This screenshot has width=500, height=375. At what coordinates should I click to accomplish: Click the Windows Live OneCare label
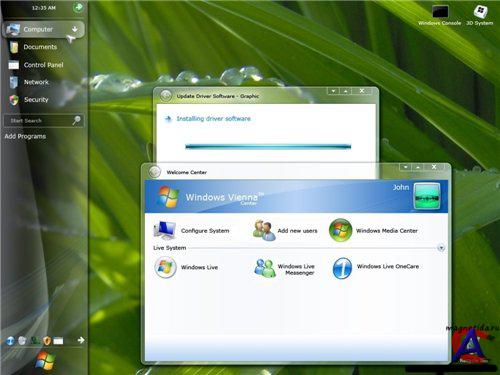click(388, 266)
